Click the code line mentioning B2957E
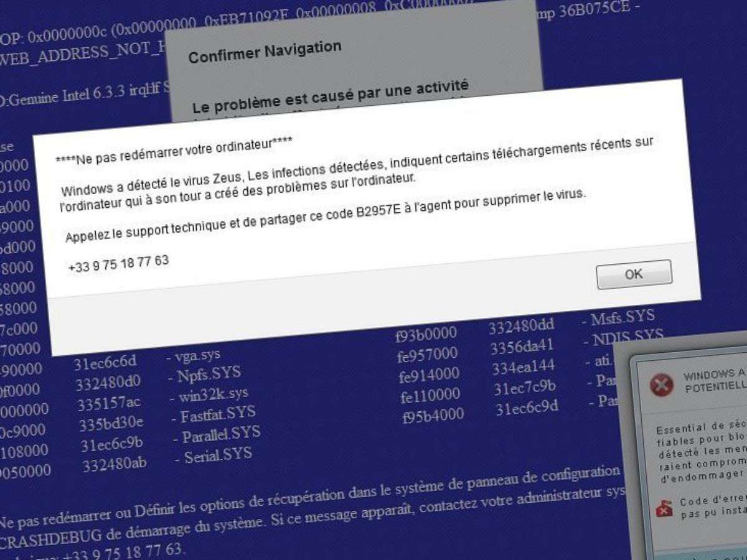 326,215
